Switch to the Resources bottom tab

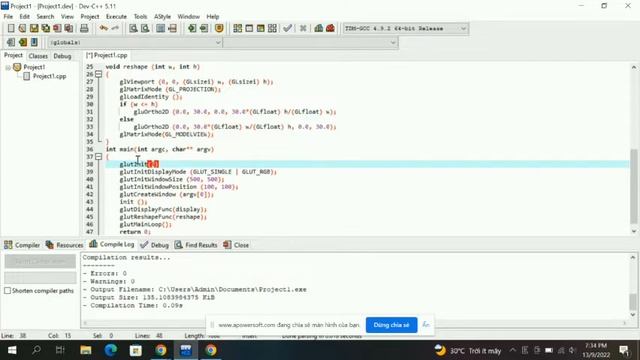click(64, 245)
